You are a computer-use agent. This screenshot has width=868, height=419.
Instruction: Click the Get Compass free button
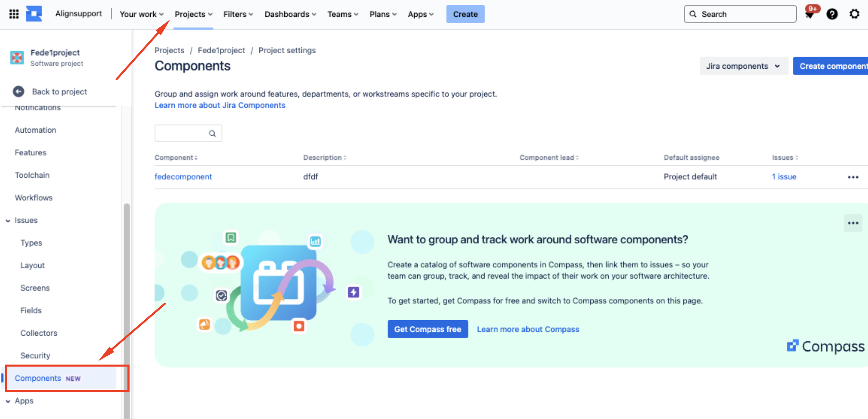pyautogui.click(x=428, y=329)
